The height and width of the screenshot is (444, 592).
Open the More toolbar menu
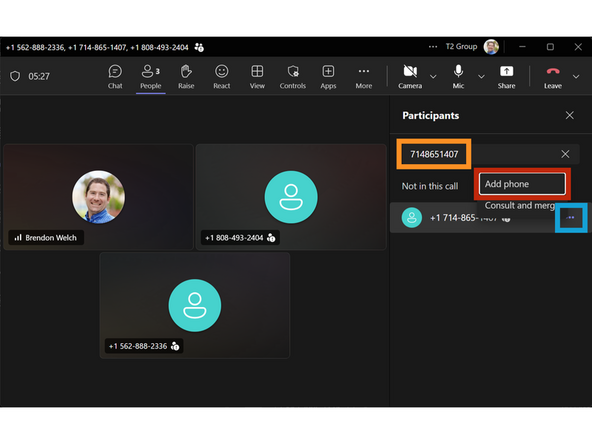(x=364, y=76)
